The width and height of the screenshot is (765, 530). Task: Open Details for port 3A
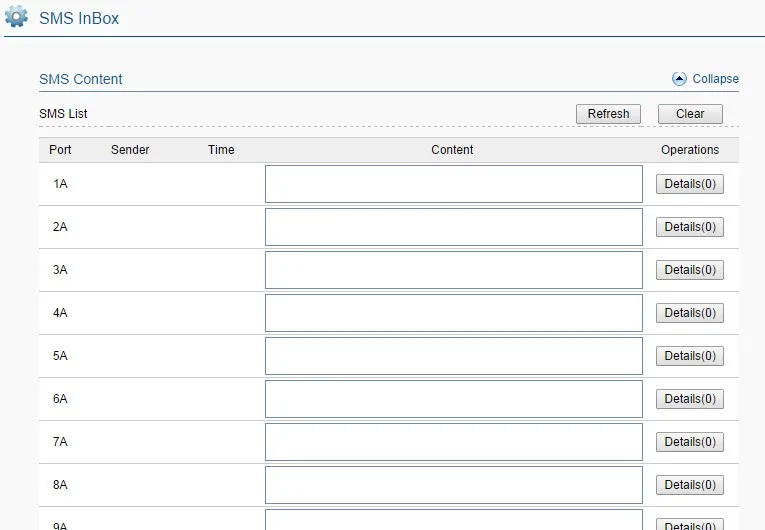click(x=690, y=270)
